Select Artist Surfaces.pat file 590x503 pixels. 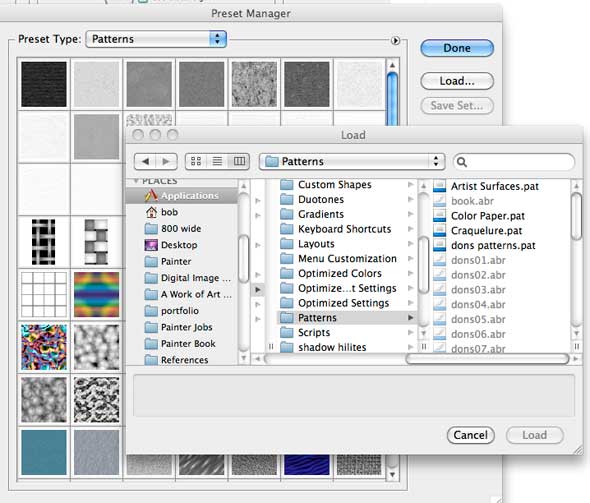(x=494, y=186)
